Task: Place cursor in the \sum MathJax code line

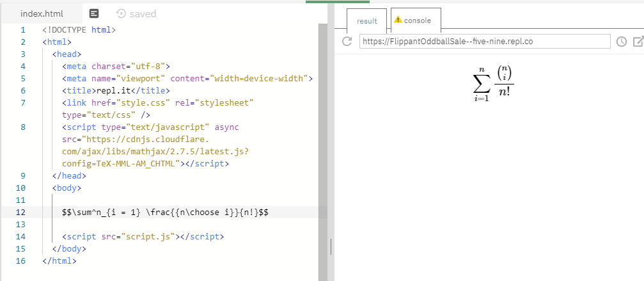Action: 166,213
